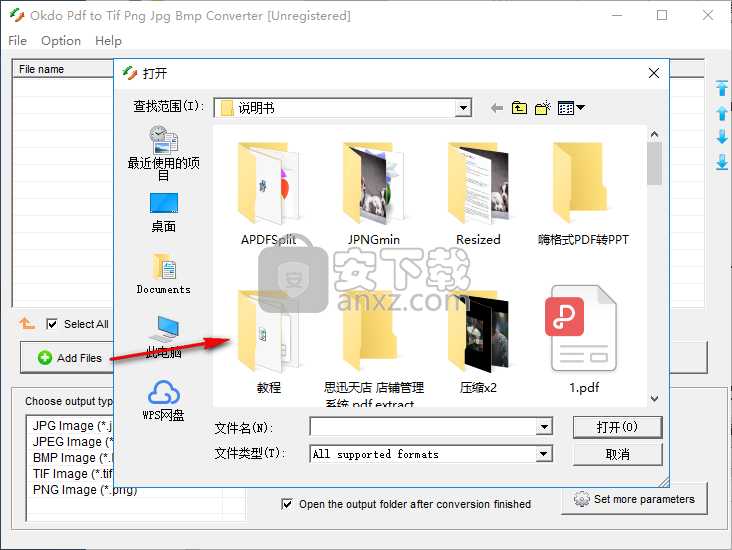Select the JPNGmin folder
The image size is (732, 550).
pyautogui.click(x=373, y=193)
